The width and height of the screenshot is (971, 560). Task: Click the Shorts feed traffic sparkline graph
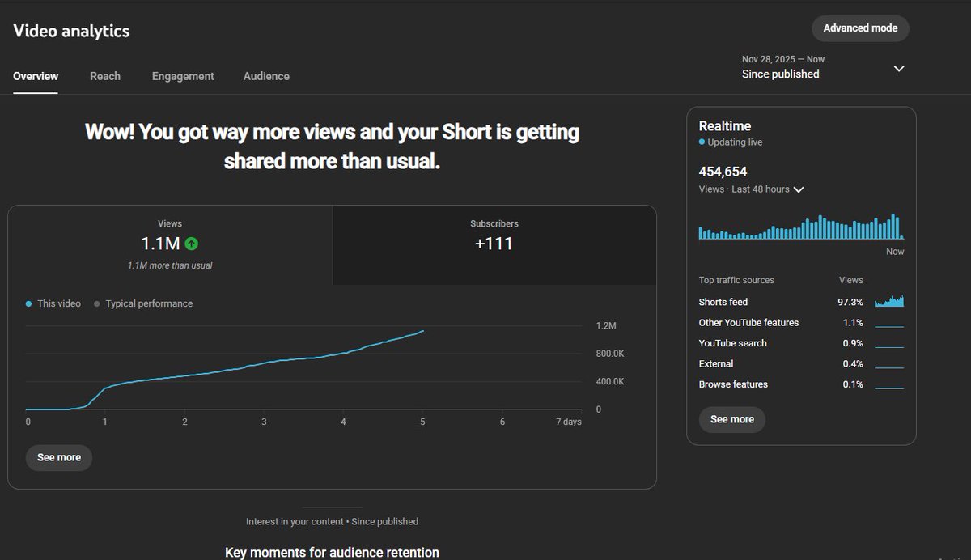[x=890, y=301]
